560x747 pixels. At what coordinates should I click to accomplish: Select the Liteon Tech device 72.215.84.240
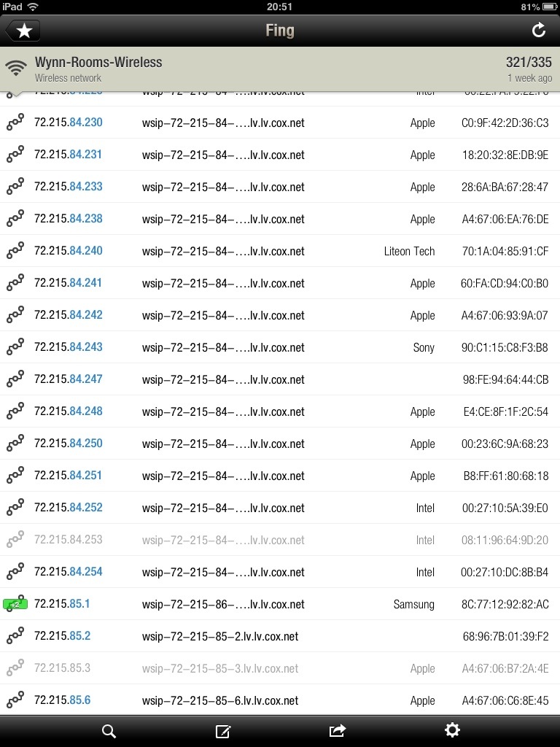coord(280,251)
